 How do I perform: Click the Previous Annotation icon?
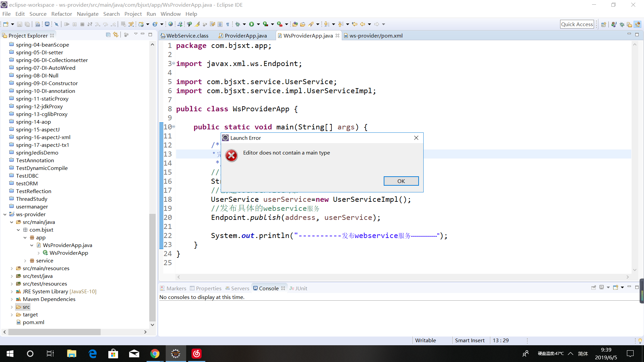click(x=340, y=24)
